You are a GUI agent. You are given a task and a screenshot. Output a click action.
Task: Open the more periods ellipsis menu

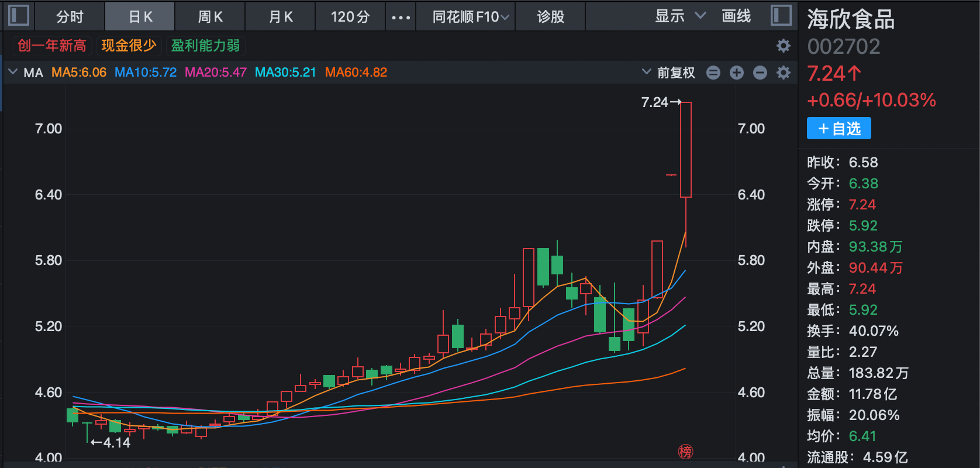tap(401, 17)
